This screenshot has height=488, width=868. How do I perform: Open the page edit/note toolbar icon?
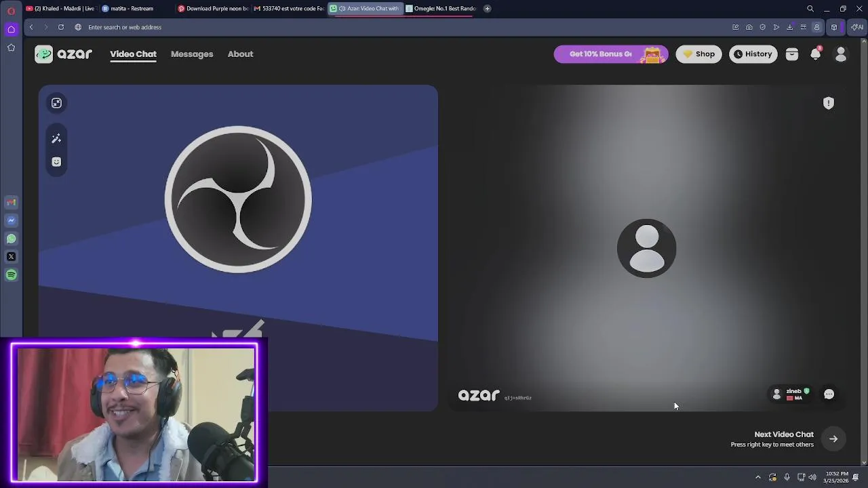click(x=735, y=27)
